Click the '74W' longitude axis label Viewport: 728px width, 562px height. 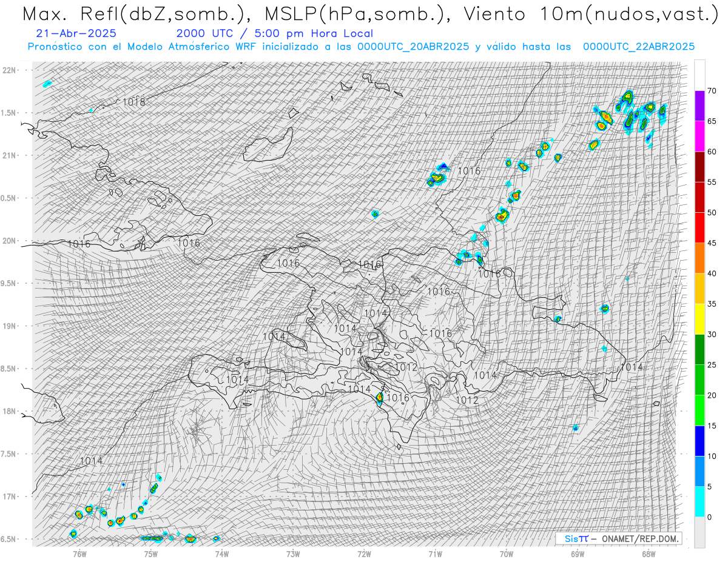[x=221, y=554]
